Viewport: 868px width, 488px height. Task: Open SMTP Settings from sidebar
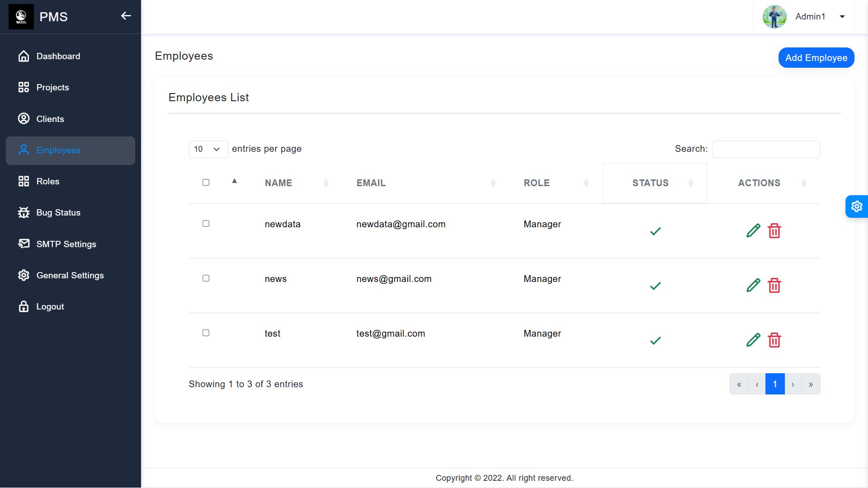66,244
